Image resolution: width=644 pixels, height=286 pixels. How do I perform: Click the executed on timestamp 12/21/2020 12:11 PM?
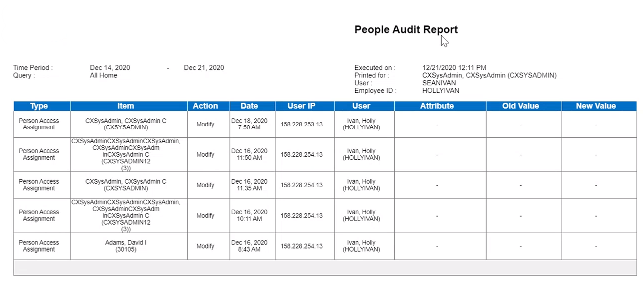[454, 68]
